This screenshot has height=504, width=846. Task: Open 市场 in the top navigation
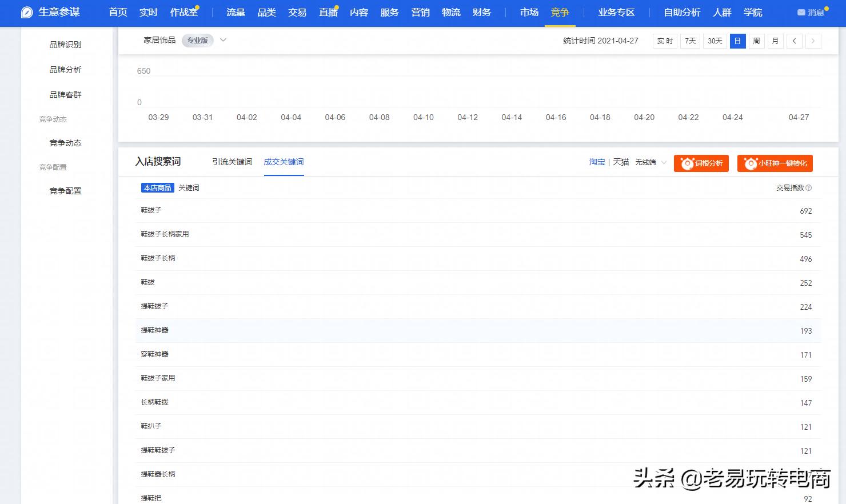click(529, 12)
